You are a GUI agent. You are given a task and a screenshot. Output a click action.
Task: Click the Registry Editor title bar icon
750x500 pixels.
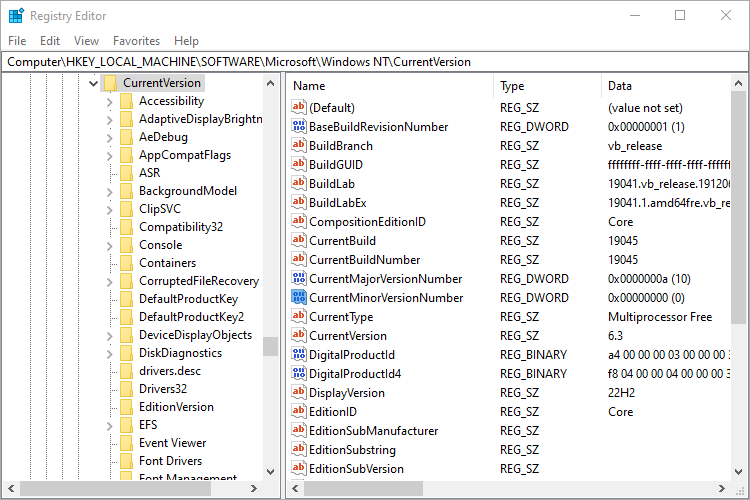[16, 16]
